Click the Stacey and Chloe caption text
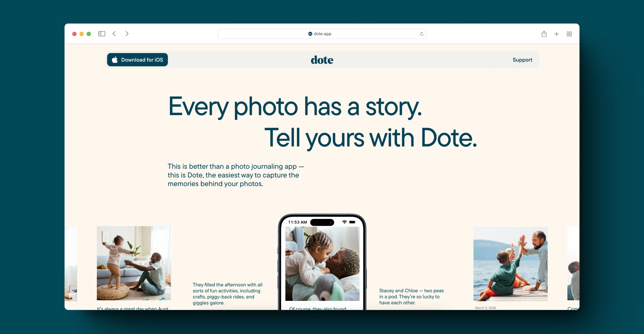 tap(412, 297)
